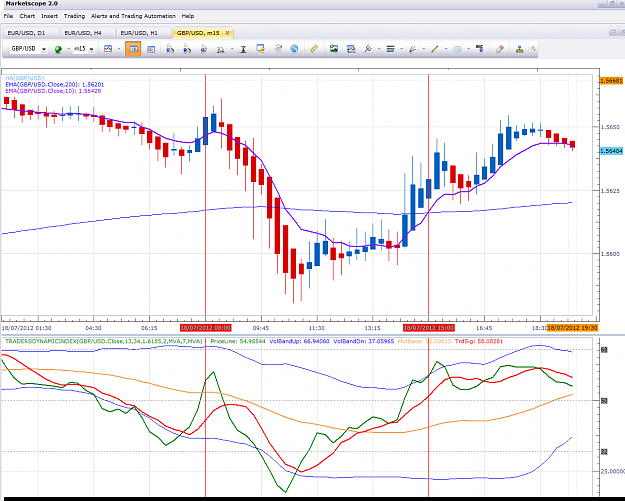Click the PriceLine value text
This screenshot has width=625, height=501.
click(x=238, y=342)
